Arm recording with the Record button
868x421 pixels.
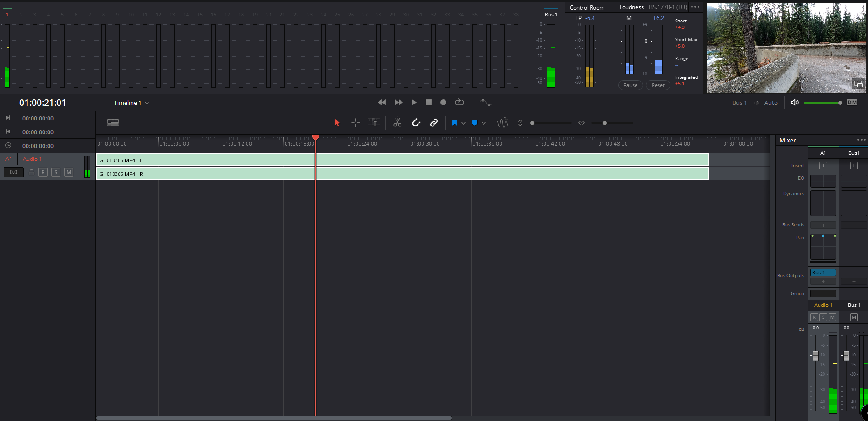pos(443,103)
